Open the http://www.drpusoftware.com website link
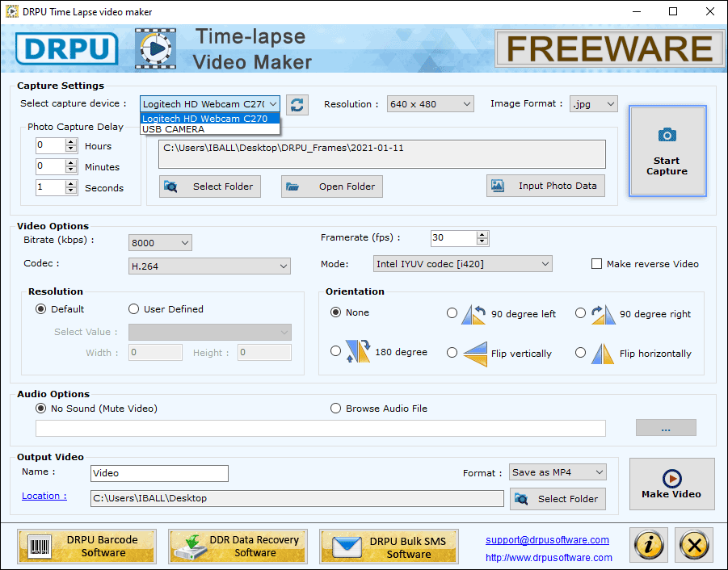This screenshot has height=570, width=728. pos(549,557)
